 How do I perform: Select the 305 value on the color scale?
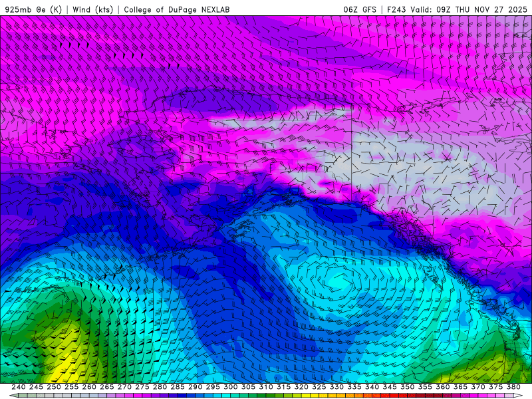(248, 387)
